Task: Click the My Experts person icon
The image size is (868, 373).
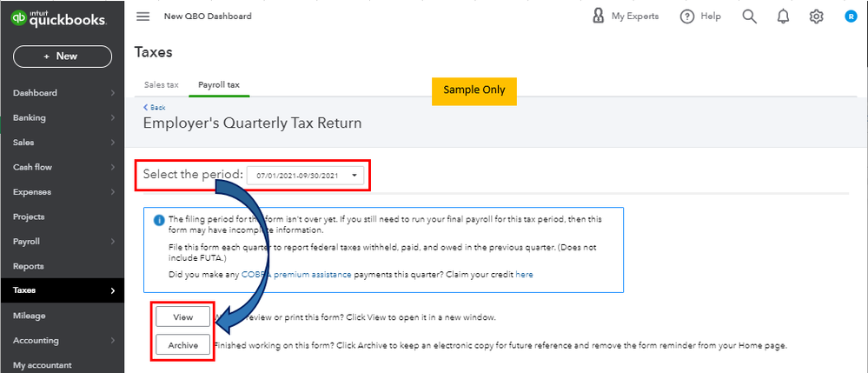Action: [599, 16]
